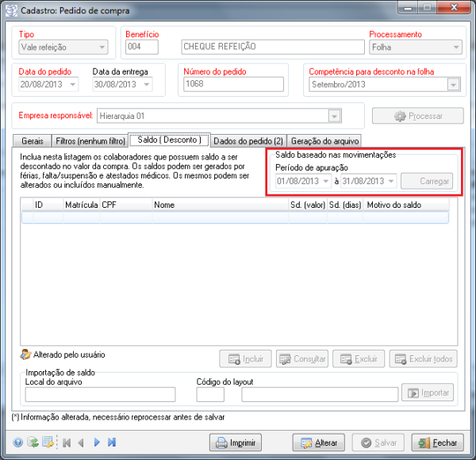
Task: Click the Número do pedido field
Action: 232,85
